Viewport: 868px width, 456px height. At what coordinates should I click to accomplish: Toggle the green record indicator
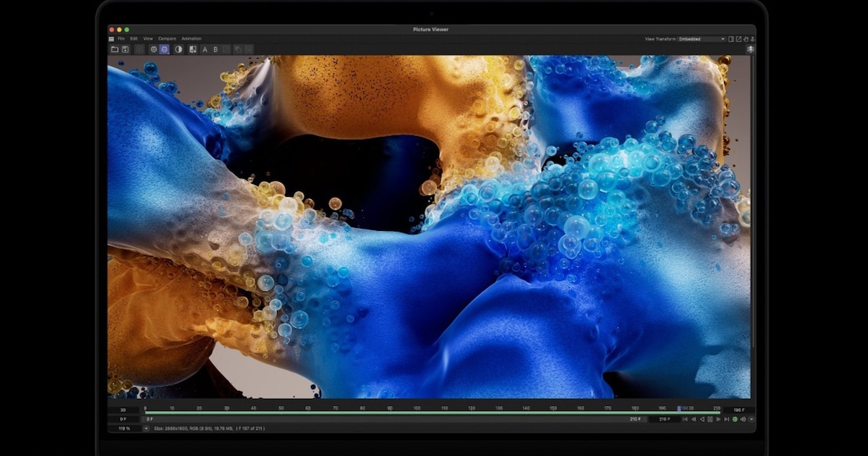point(735,419)
